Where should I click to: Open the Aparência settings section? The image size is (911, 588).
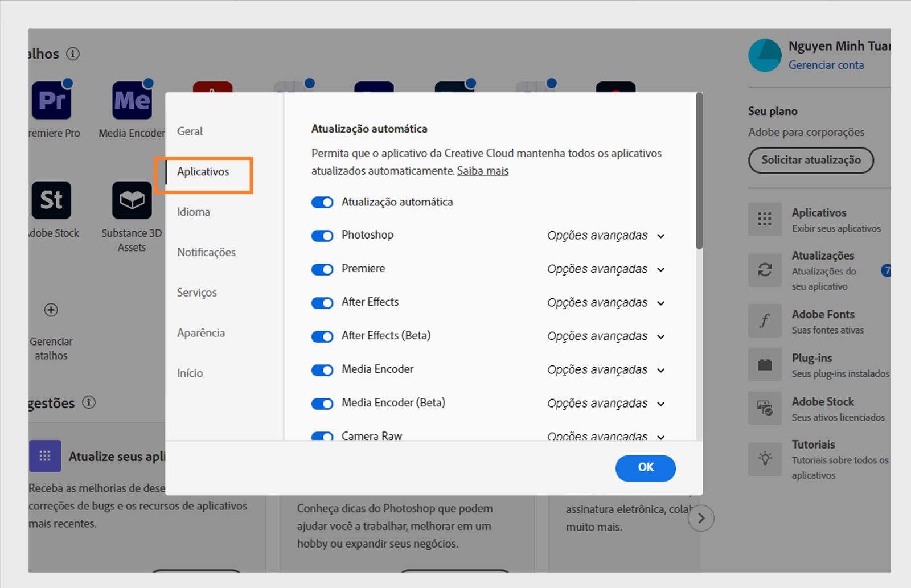click(x=200, y=332)
